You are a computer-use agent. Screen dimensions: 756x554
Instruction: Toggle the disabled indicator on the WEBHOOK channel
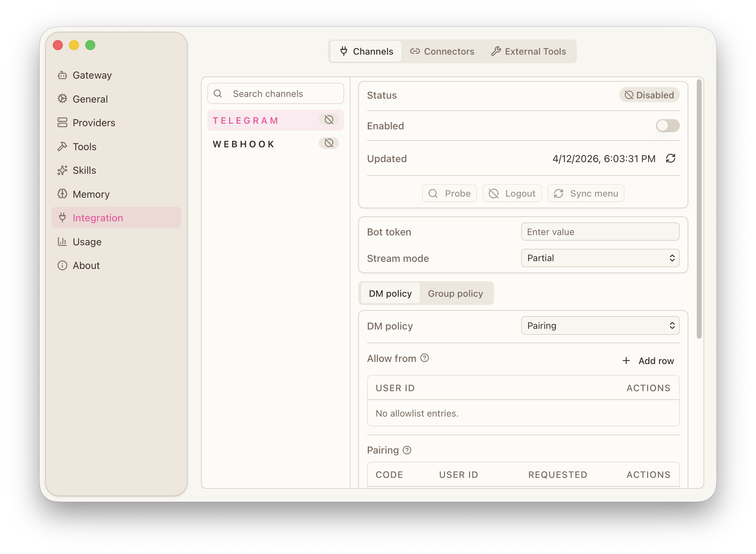329,143
